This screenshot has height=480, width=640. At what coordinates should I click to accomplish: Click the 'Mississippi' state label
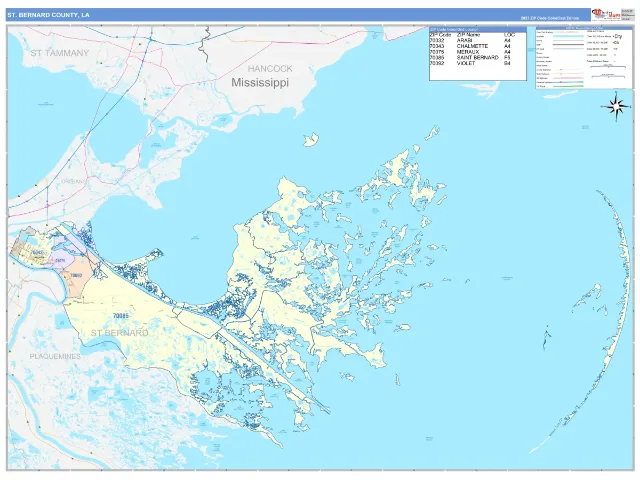(260, 82)
